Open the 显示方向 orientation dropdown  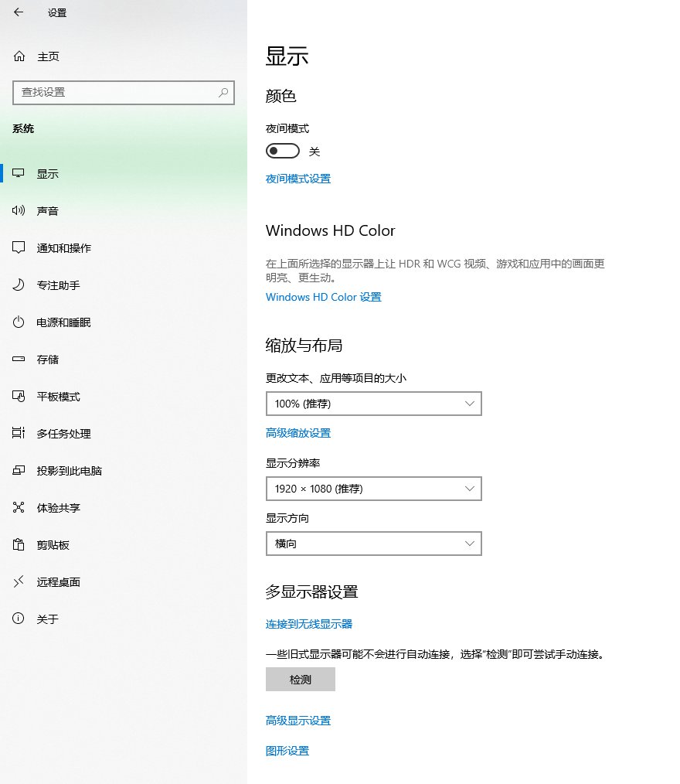pyautogui.click(x=374, y=544)
